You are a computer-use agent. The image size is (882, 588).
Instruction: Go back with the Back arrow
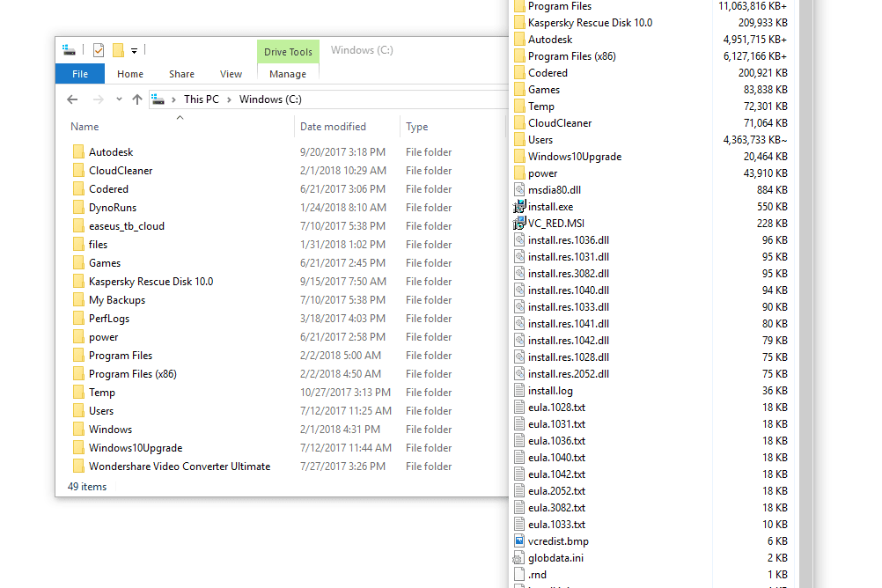[72, 99]
